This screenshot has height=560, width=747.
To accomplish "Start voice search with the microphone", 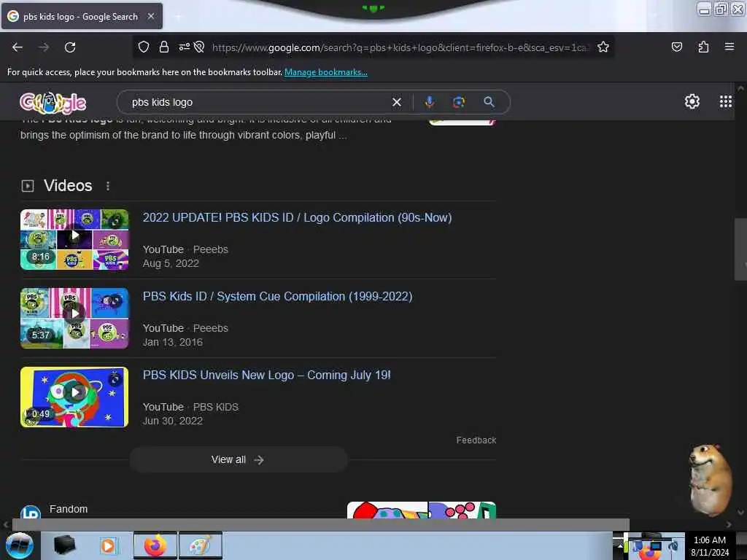I will [429, 102].
